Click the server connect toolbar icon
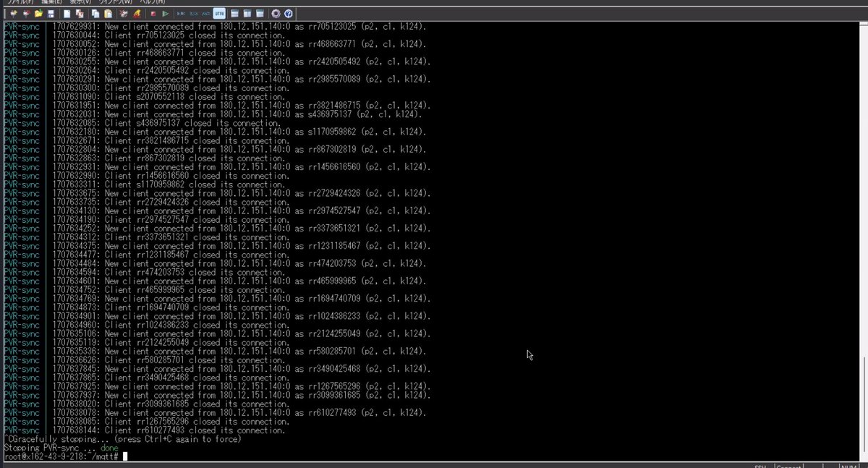Screen dimensions: 868x468 pos(13,14)
